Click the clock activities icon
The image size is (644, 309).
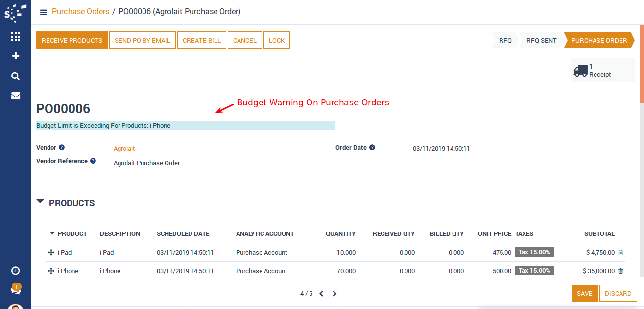[x=15, y=271]
